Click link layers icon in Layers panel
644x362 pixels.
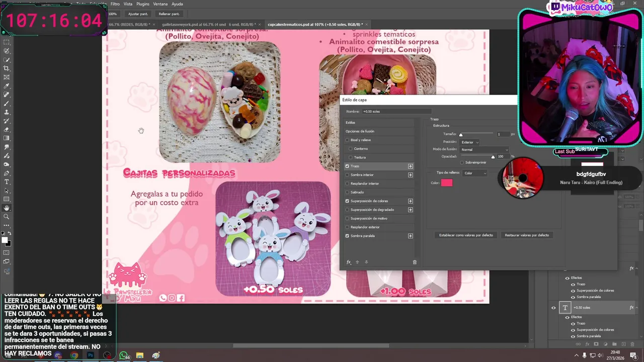pyautogui.click(x=578, y=344)
